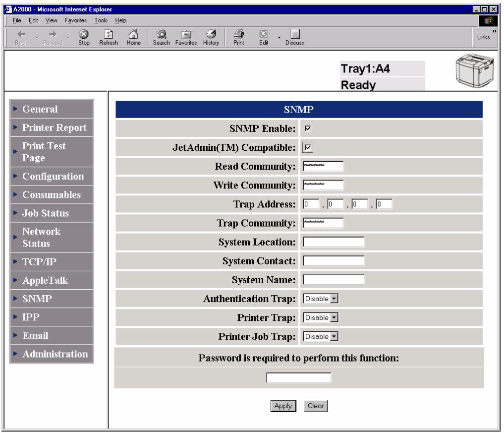Click the IE page icon in title bar
This screenshot has width=504, height=433.
[x=8, y=9]
